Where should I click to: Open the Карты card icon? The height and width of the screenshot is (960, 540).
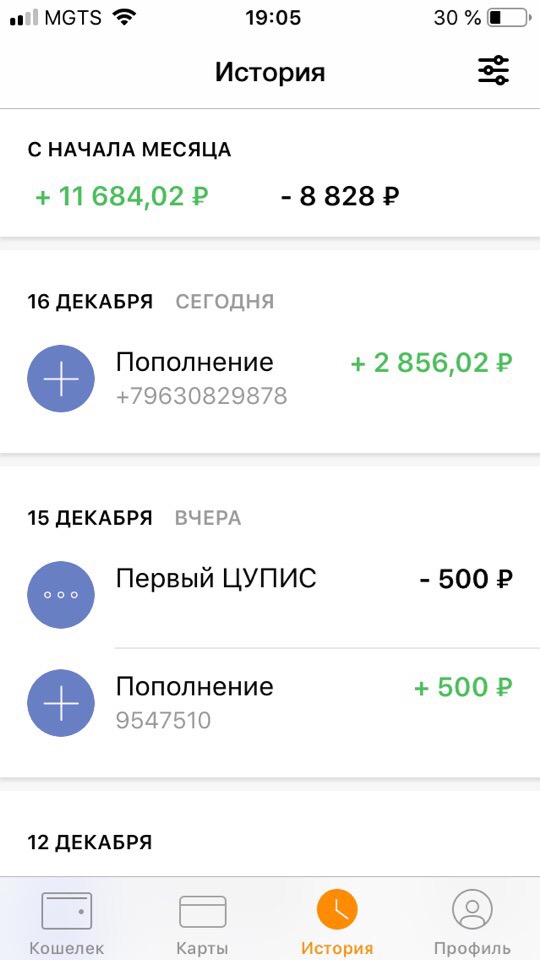(x=203, y=912)
